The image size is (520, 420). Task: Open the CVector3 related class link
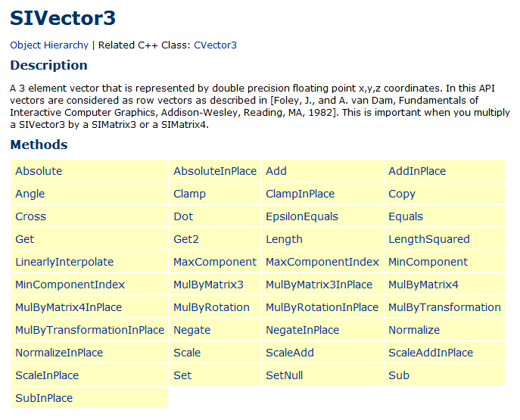(x=215, y=45)
